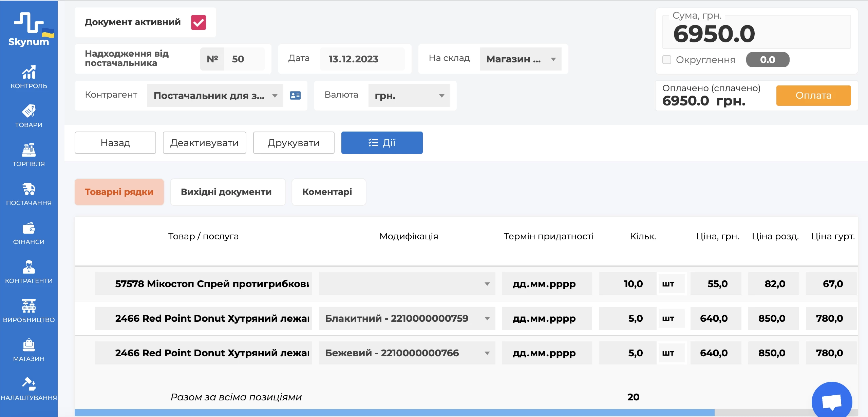Open Налаштування settings
Screen dimensions: 868x417
tap(29, 389)
